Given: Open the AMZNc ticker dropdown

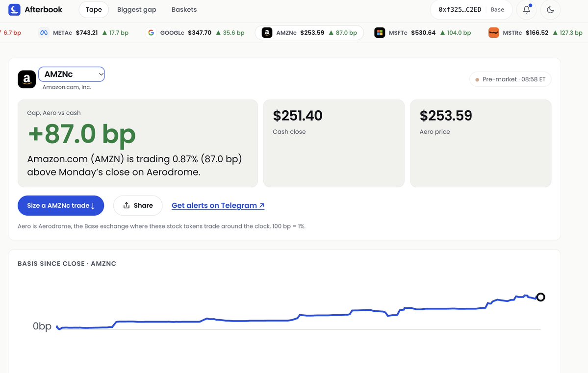Looking at the screenshot, I should point(71,74).
